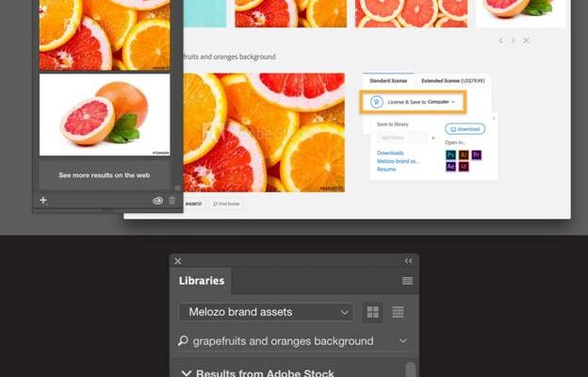
Task: Switch Libraries to grid view
Action: [373, 312]
